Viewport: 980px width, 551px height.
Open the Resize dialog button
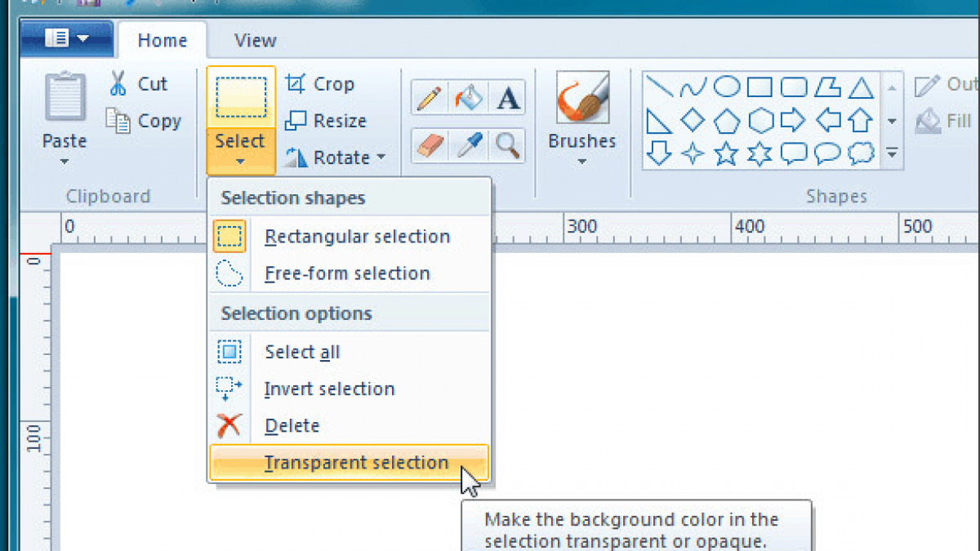(x=325, y=121)
